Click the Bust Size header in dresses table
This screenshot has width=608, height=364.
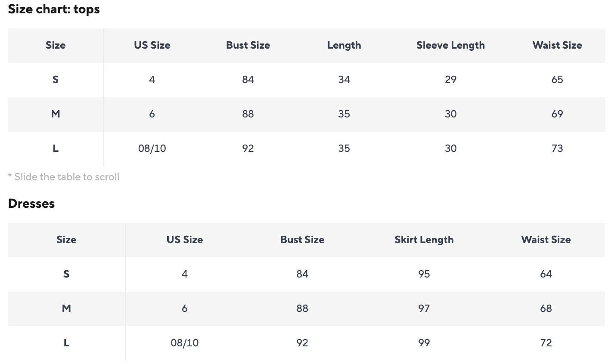pyautogui.click(x=302, y=240)
